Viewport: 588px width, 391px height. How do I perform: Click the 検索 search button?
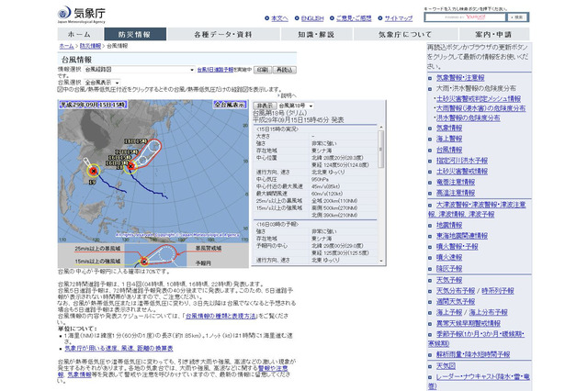pos(517,17)
